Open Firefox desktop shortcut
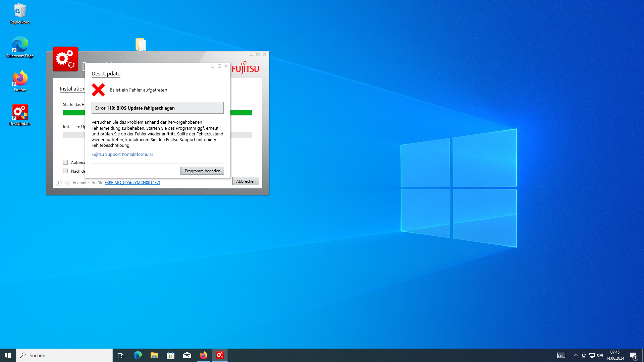The image size is (644, 362). tap(20, 81)
